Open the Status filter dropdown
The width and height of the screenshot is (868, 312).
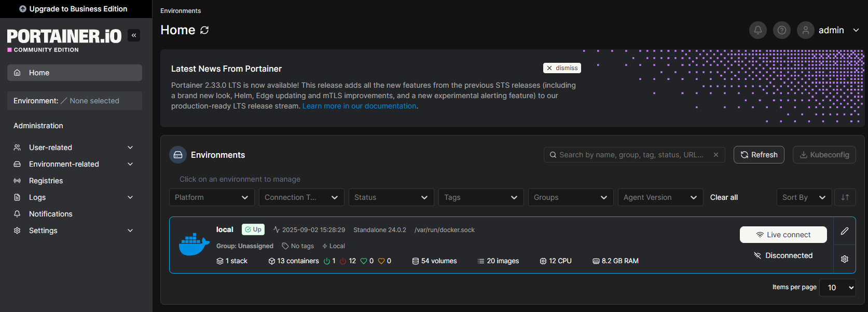click(x=391, y=197)
